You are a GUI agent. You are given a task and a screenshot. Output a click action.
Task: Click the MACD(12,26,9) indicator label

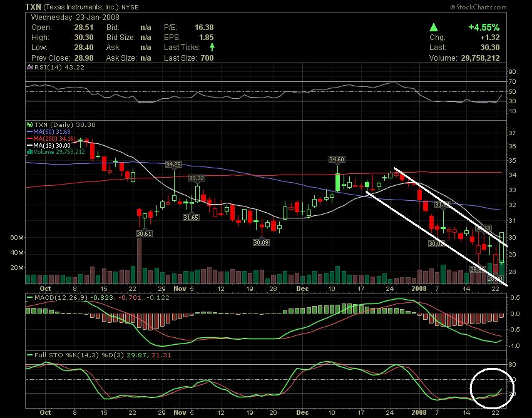click(60, 298)
